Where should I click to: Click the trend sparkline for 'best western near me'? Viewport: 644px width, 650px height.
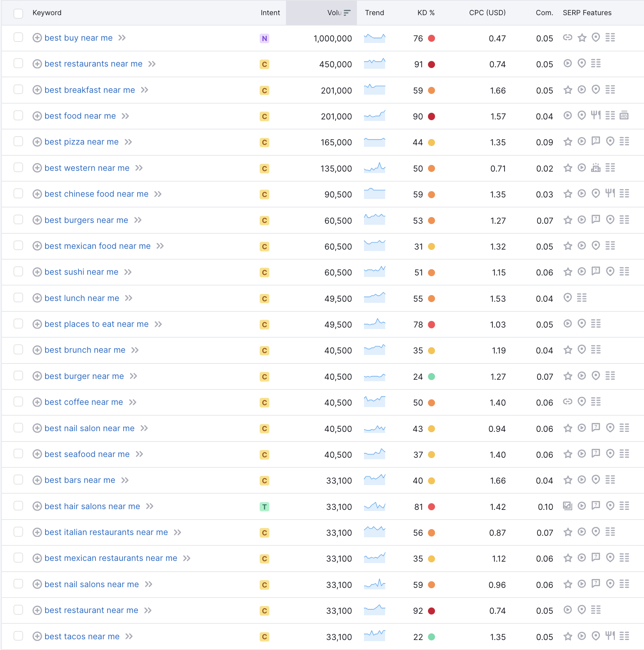coord(374,168)
